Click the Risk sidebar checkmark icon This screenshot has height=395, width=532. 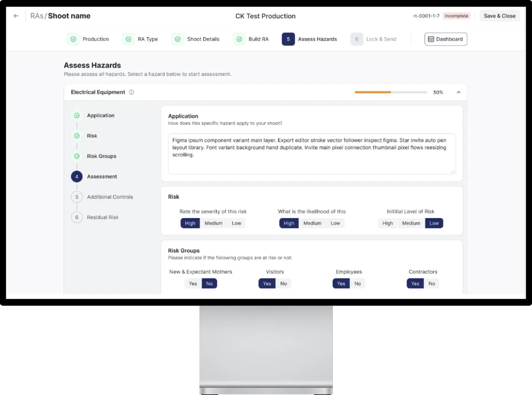(77, 136)
